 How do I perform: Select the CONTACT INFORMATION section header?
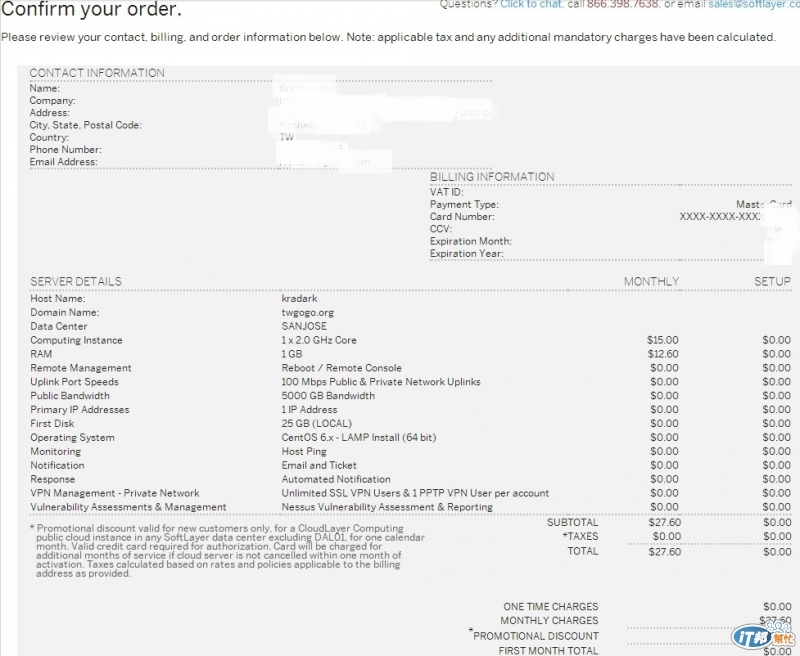click(x=97, y=73)
